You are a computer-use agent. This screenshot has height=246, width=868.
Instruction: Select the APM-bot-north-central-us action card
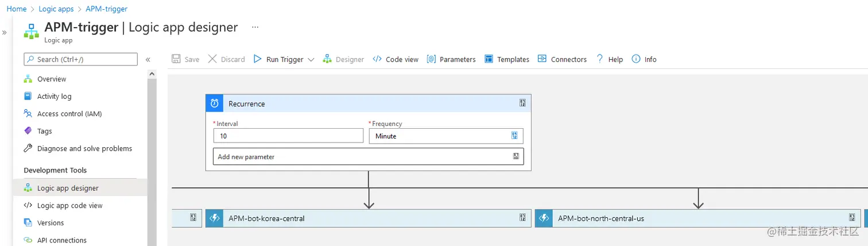click(697, 218)
